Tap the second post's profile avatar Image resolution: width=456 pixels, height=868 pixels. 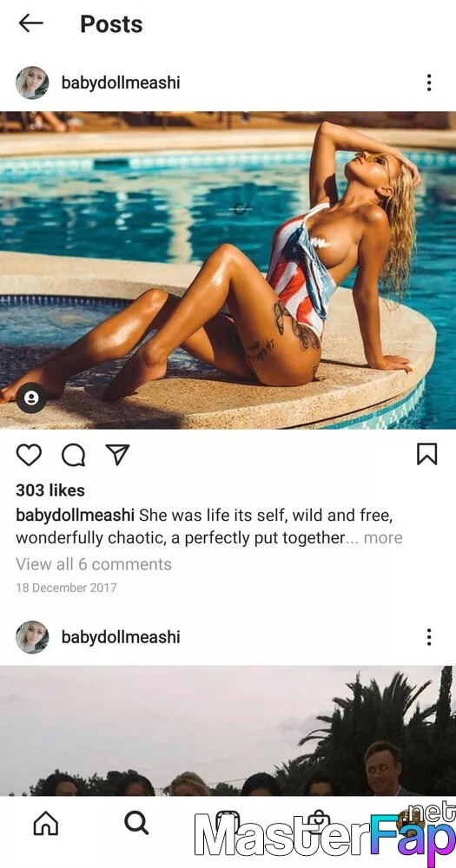click(32, 637)
